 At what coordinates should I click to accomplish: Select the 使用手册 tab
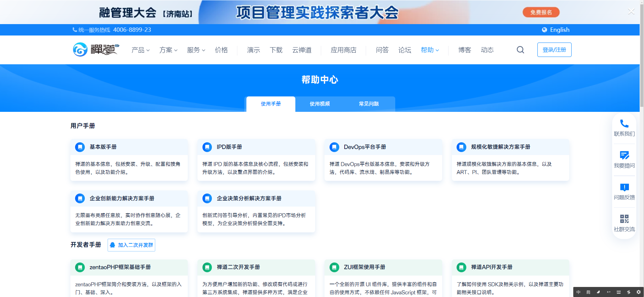tap(271, 104)
